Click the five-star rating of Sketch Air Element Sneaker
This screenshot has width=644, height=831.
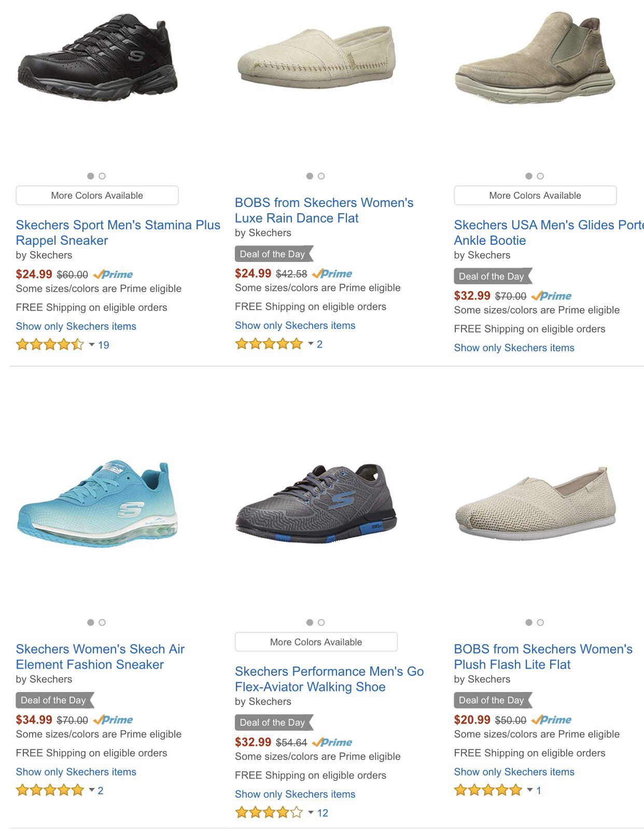click(x=50, y=791)
